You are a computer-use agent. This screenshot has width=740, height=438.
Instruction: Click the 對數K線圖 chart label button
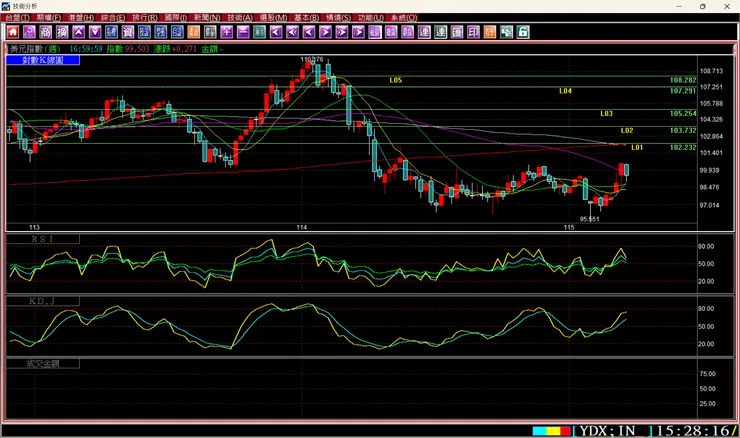(x=42, y=60)
